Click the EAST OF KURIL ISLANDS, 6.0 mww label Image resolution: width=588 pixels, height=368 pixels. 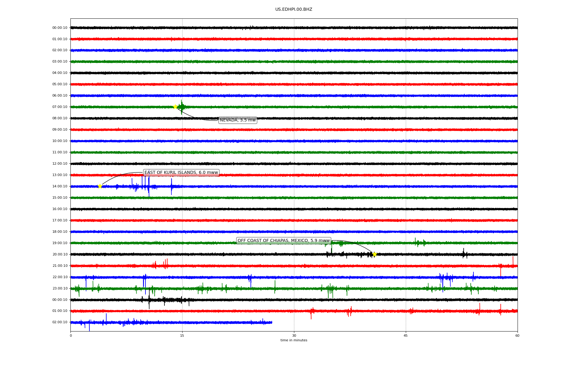pyautogui.click(x=181, y=173)
